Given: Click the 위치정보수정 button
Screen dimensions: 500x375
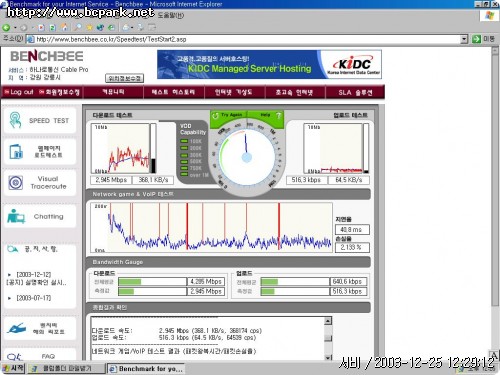Looking at the screenshot, I should [x=125, y=78].
